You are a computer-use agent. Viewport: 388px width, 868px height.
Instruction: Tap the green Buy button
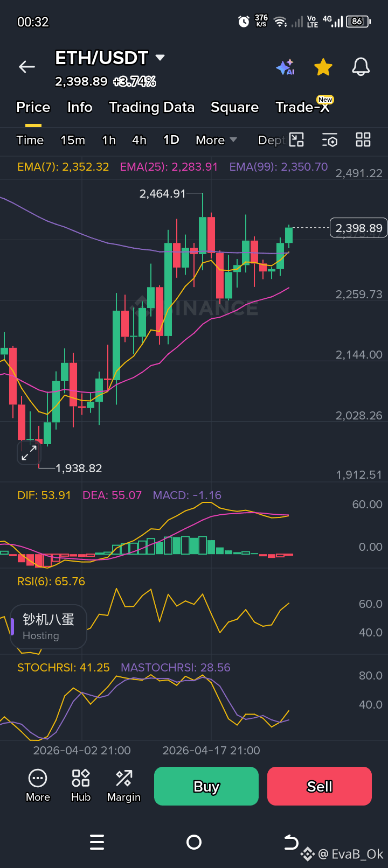(x=206, y=786)
